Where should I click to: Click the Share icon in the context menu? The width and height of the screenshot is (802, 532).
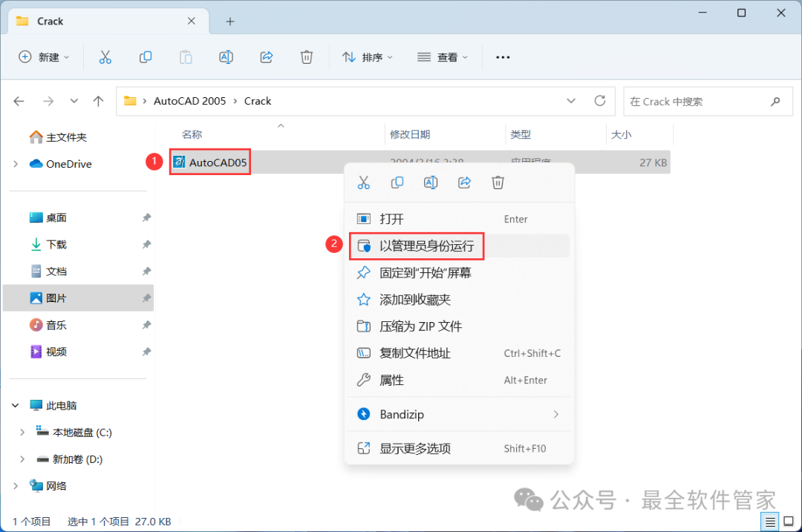point(464,183)
